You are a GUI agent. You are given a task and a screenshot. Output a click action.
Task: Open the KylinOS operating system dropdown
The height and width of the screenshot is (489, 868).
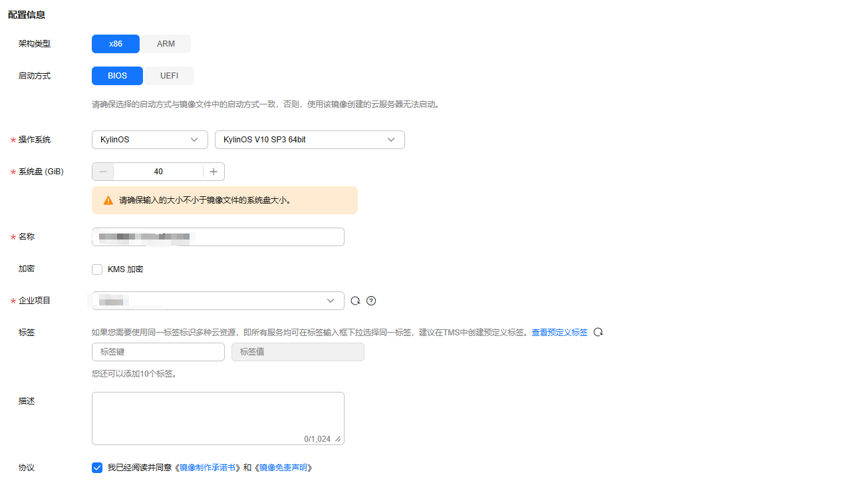(x=150, y=139)
